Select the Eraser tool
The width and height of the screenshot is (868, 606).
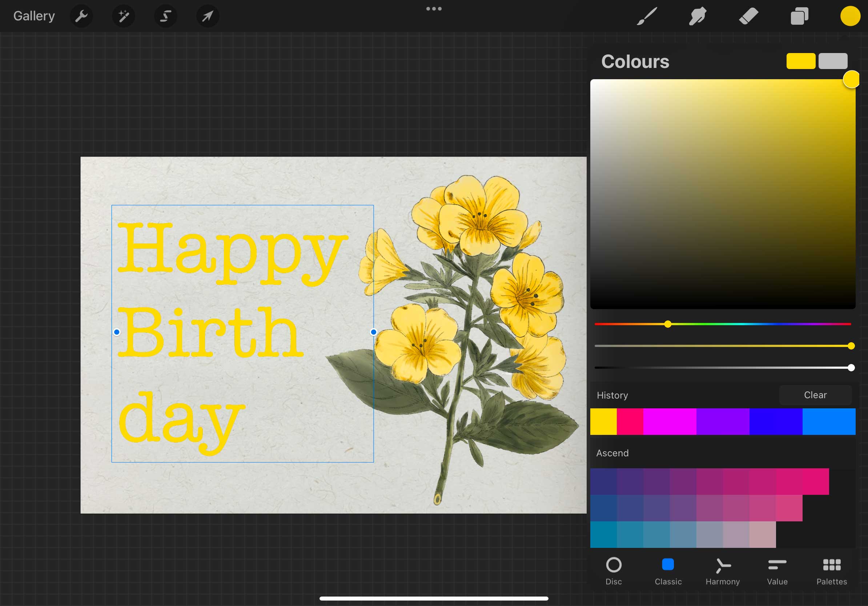coord(748,16)
